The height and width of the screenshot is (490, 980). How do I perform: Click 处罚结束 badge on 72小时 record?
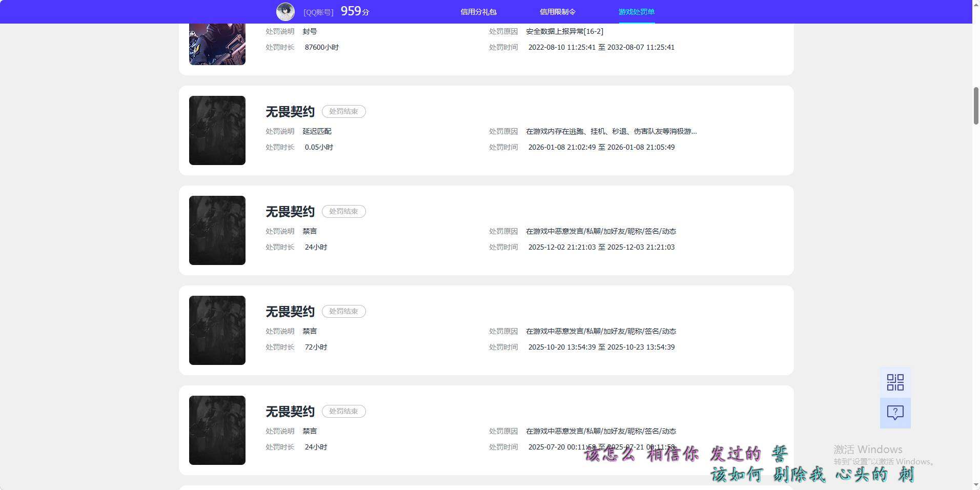coord(343,311)
